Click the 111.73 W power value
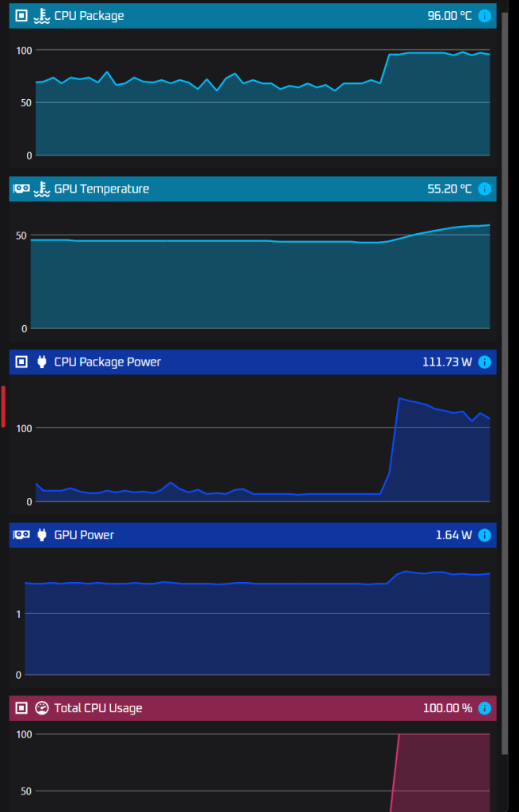 [x=447, y=362]
